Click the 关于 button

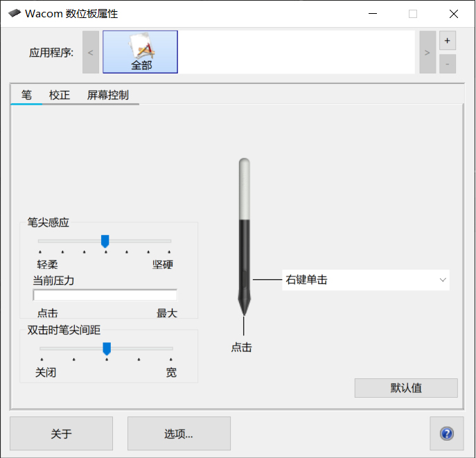pyautogui.click(x=62, y=434)
